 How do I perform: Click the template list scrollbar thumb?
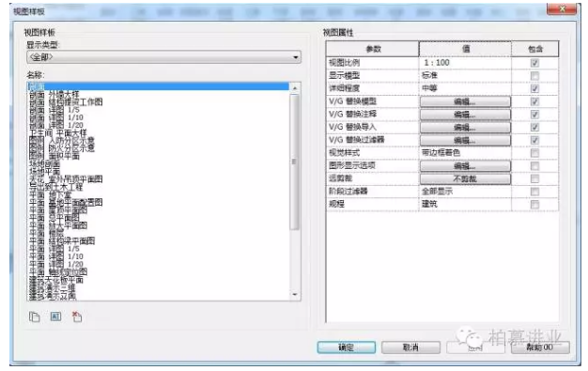pyautogui.click(x=295, y=162)
